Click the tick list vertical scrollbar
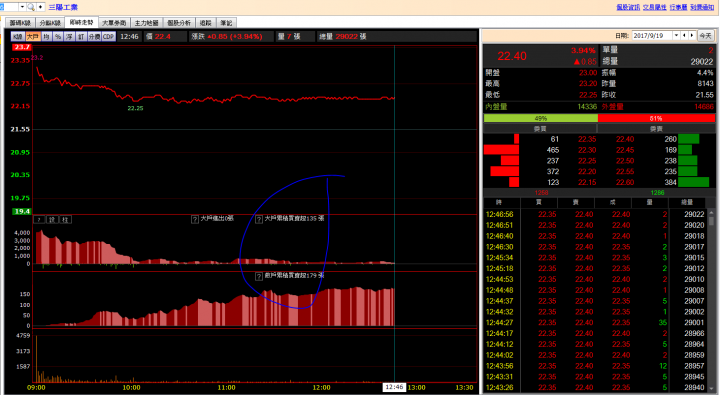Image resolution: width=720 pixels, height=395 pixels. (x=712, y=301)
